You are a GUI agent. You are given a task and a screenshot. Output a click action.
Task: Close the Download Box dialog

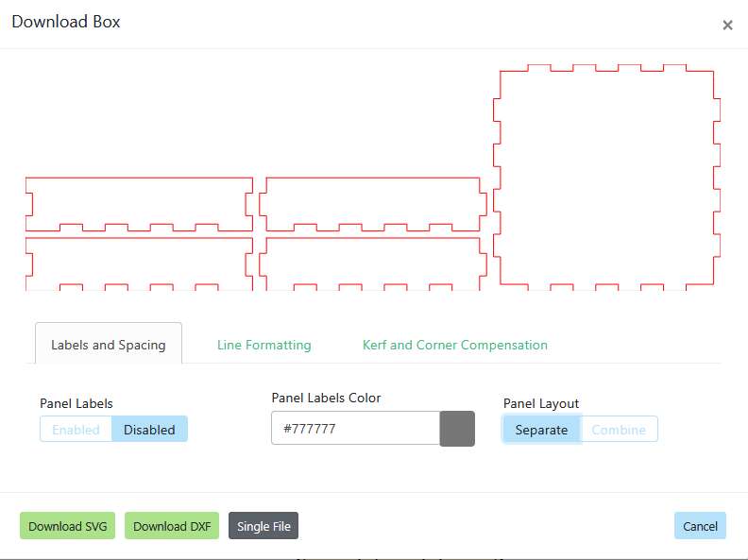click(x=727, y=25)
